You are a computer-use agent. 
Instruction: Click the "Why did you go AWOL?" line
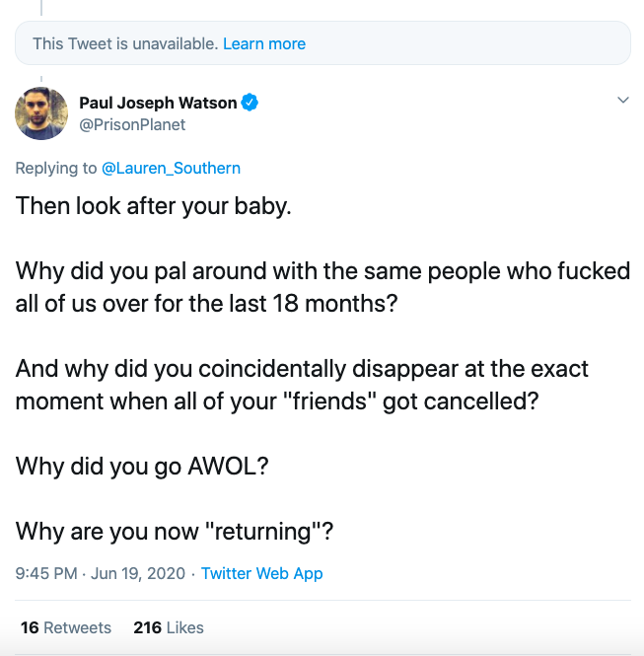click(x=142, y=466)
